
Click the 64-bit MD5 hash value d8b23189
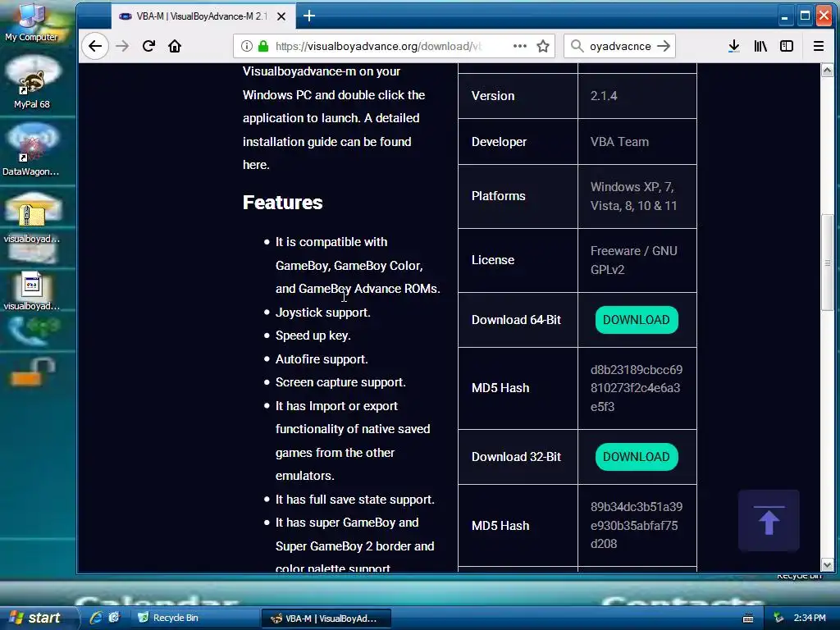pos(637,388)
